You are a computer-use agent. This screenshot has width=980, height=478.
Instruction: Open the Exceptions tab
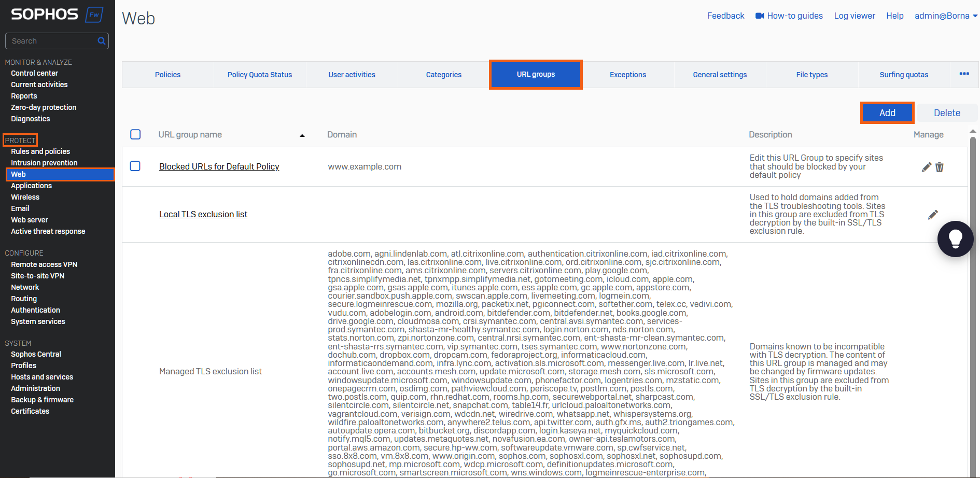[x=628, y=75]
